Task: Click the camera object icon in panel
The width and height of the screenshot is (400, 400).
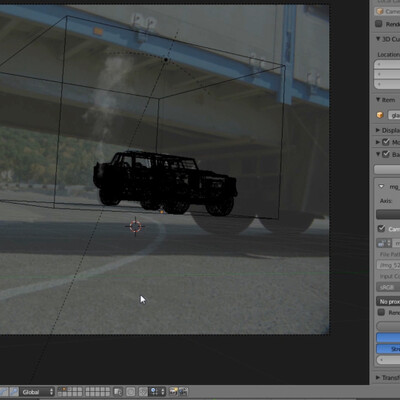Action: (x=379, y=11)
